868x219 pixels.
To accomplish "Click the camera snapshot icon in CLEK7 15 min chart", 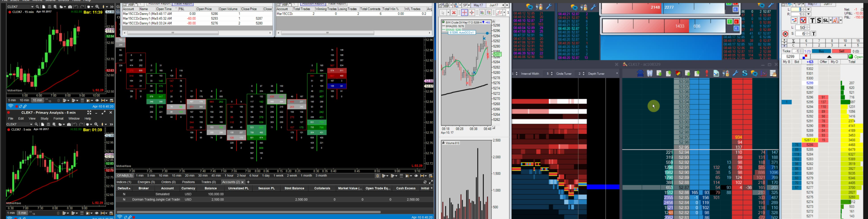I will 70,7.
